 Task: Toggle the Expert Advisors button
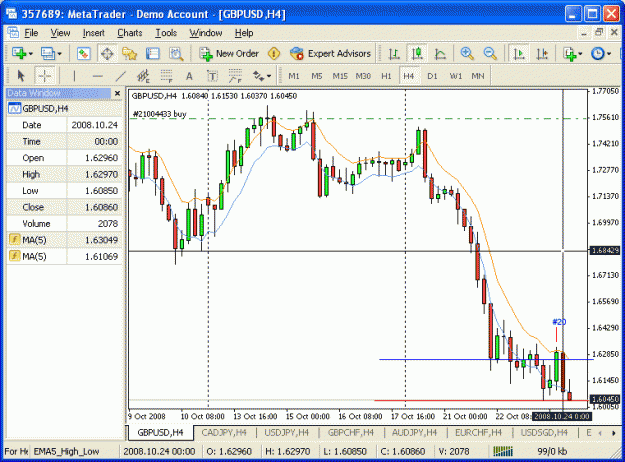(x=330, y=53)
